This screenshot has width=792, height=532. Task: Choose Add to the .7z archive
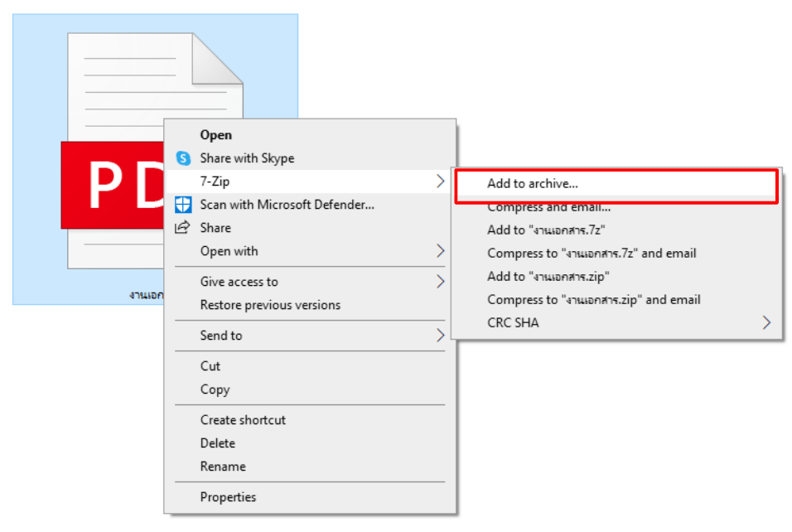(x=616, y=230)
